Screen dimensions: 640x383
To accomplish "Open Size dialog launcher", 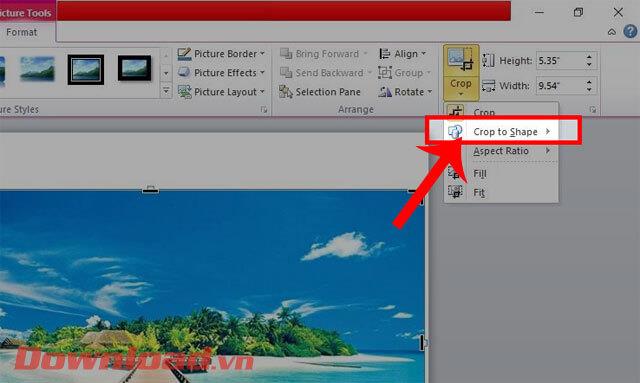I will coord(593,110).
